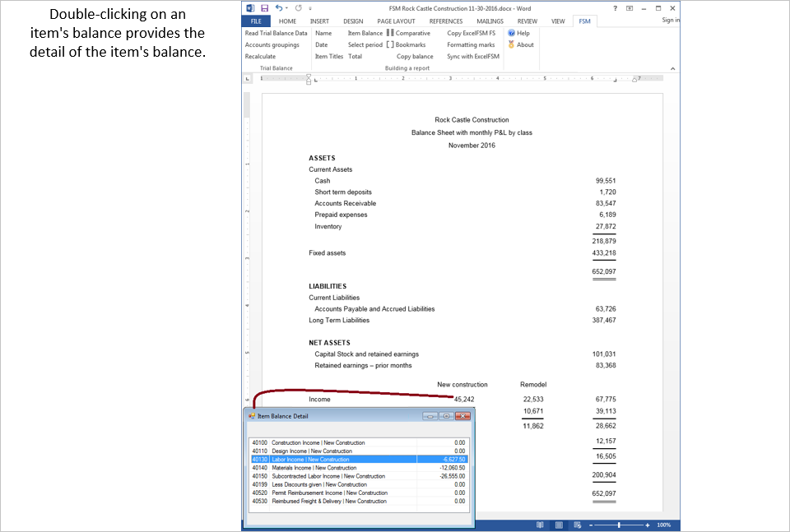
Task: Click Sign in link at ribbon right
Action: click(671, 20)
